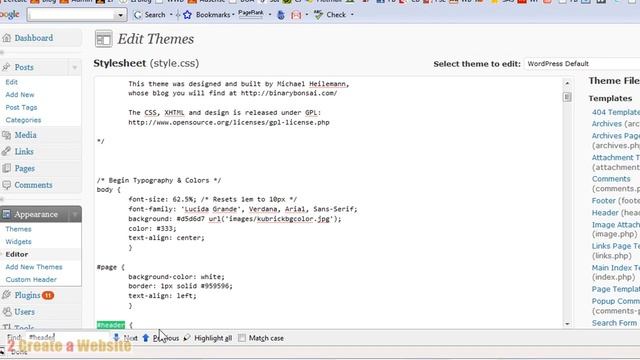The width and height of the screenshot is (640, 360).
Task: Click the Check spelling button
Action: [x=330, y=15]
